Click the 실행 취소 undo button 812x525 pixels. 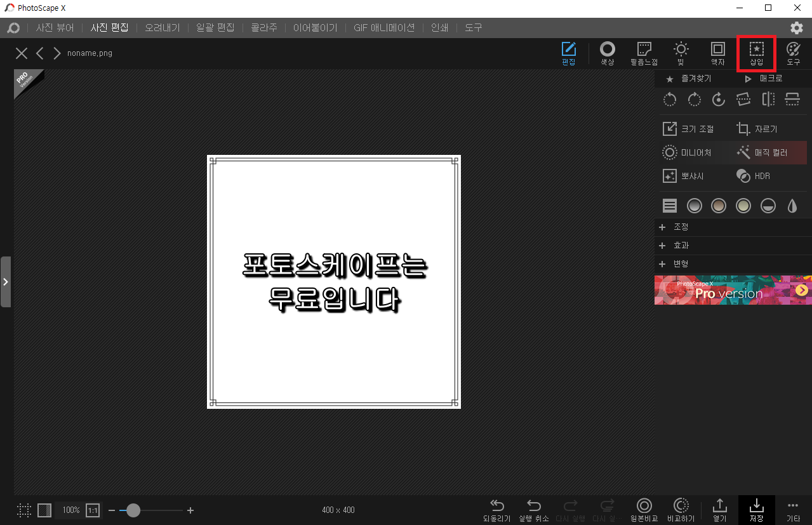pos(534,510)
